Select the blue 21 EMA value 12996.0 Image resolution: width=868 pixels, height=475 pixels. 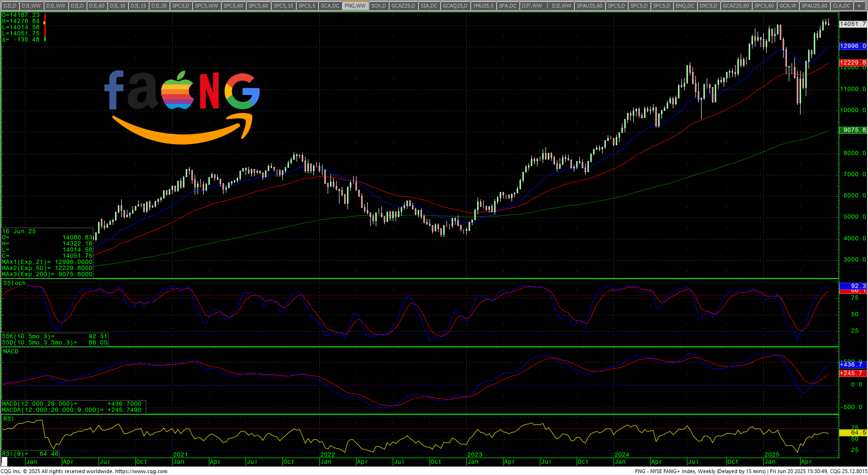853,46
